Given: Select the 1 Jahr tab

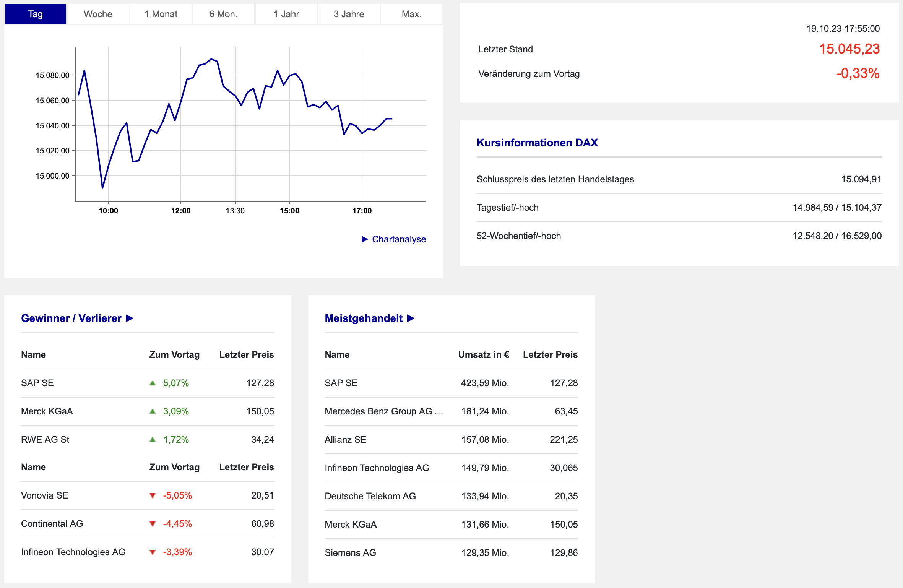Looking at the screenshot, I should pyautogui.click(x=286, y=14).
